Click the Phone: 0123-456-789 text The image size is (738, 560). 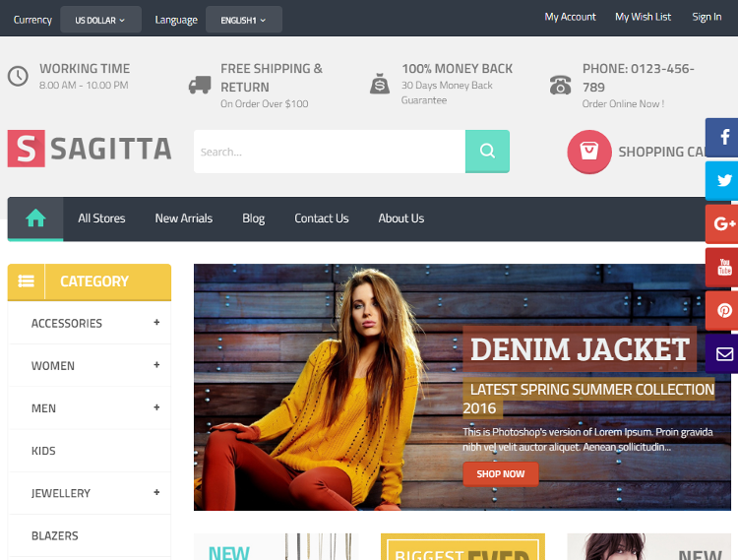639,78
